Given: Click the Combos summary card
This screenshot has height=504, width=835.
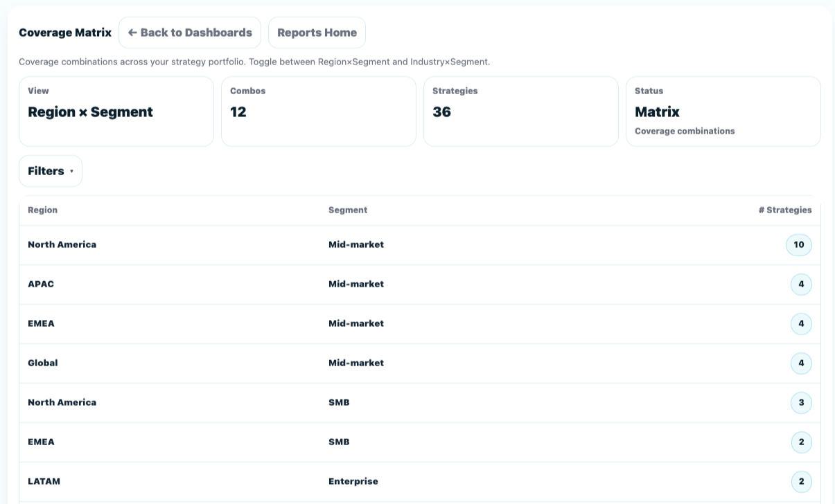Looking at the screenshot, I should point(319,111).
